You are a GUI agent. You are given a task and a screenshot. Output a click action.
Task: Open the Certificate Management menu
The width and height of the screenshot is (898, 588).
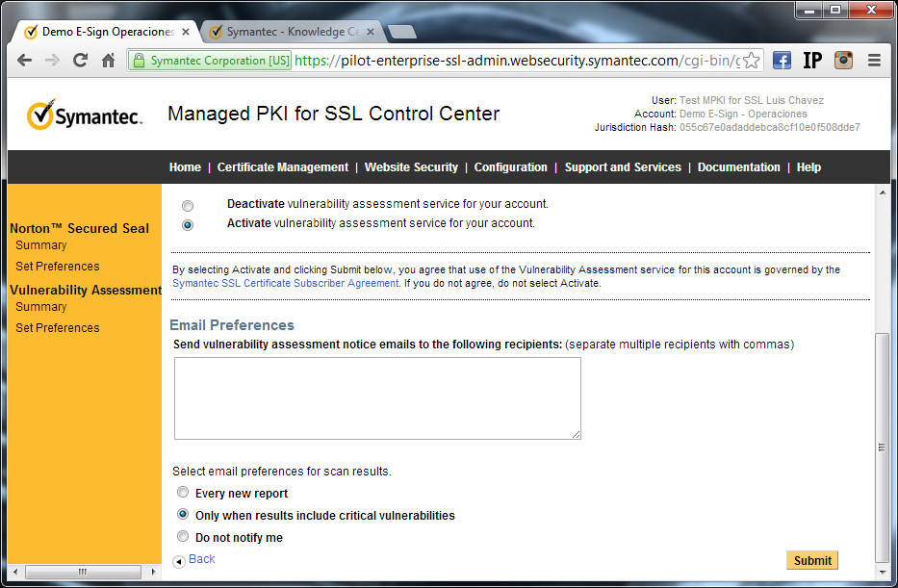[282, 167]
